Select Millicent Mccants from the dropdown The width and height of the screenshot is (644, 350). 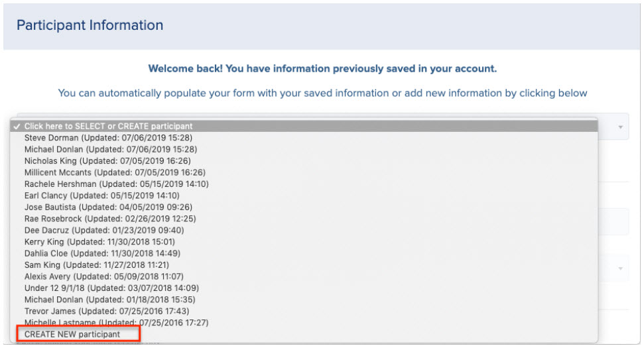coord(304,172)
